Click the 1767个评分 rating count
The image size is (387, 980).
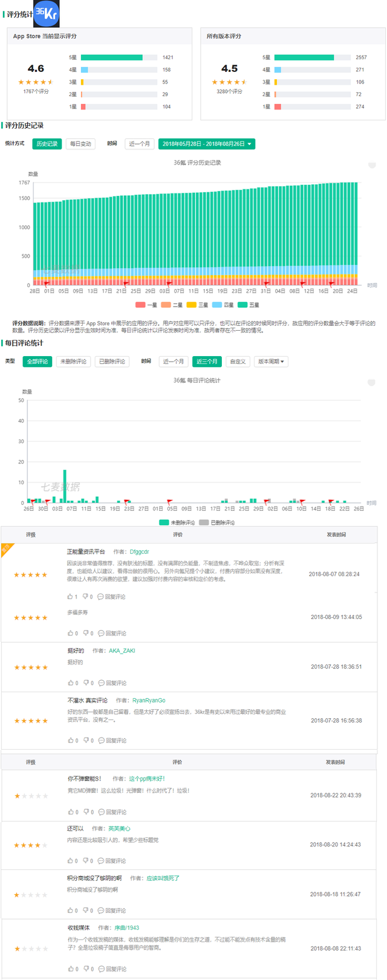[x=36, y=92]
